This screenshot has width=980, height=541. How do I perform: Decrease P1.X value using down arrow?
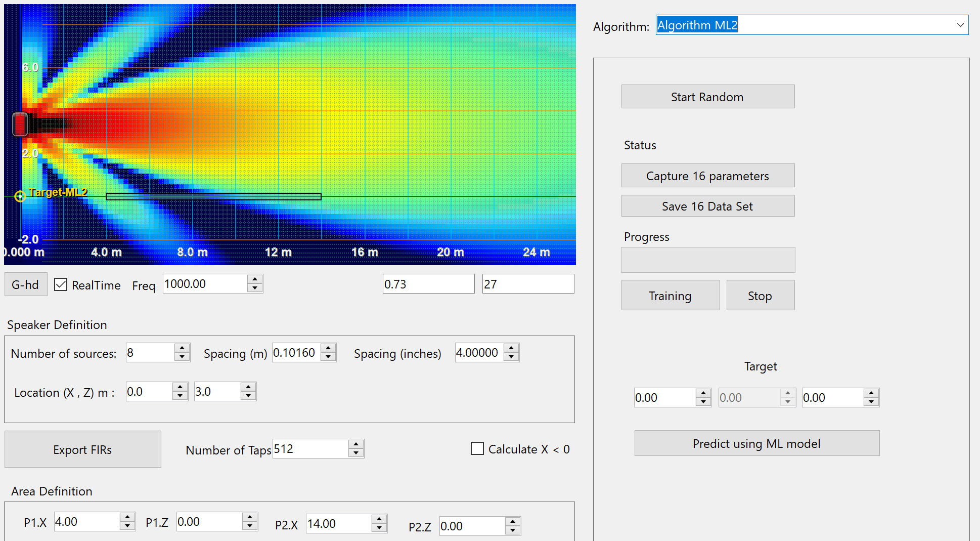[x=127, y=526]
